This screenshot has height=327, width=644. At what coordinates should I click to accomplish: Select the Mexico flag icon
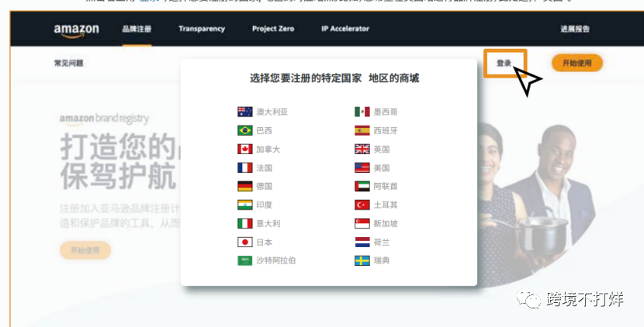pyautogui.click(x=362, y=112)
